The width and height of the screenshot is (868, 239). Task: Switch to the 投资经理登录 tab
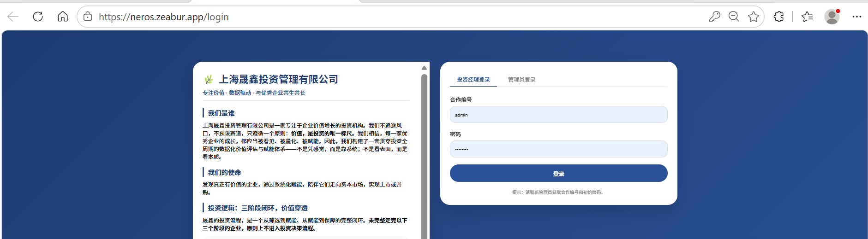473,80
